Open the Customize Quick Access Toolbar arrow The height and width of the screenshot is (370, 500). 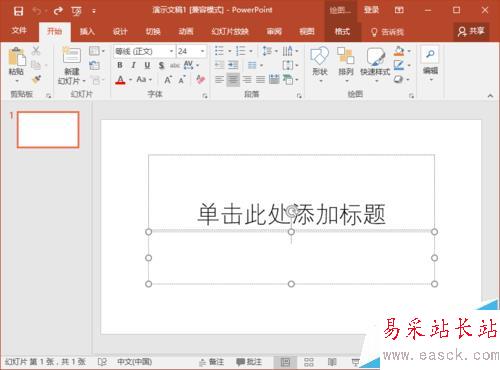(94, 11)
